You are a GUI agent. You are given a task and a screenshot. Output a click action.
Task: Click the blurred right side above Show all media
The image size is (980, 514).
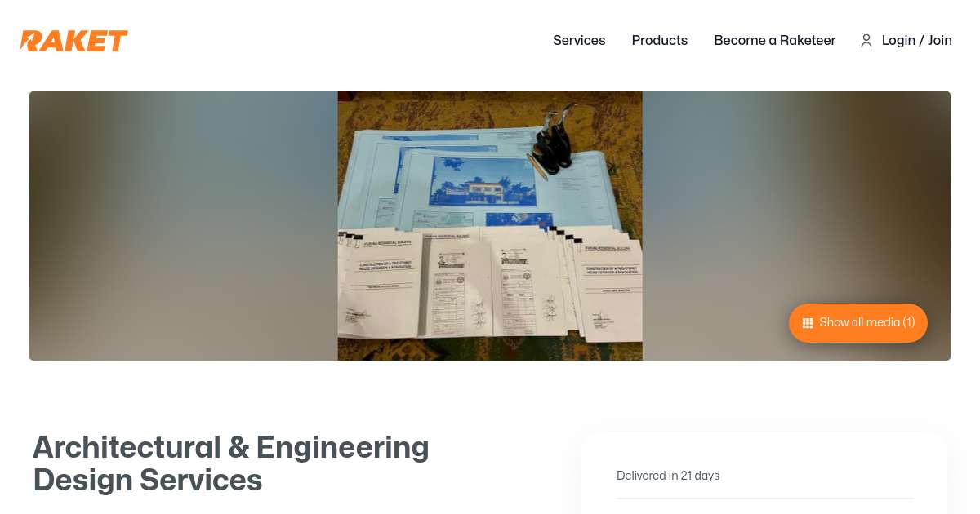[x=796, y=196]
